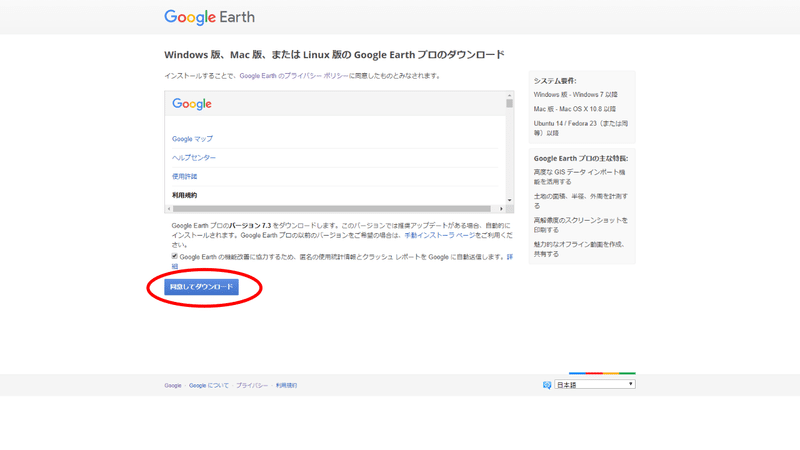Click the terms frame scroll-down arrow

click(x=509, y=200)
